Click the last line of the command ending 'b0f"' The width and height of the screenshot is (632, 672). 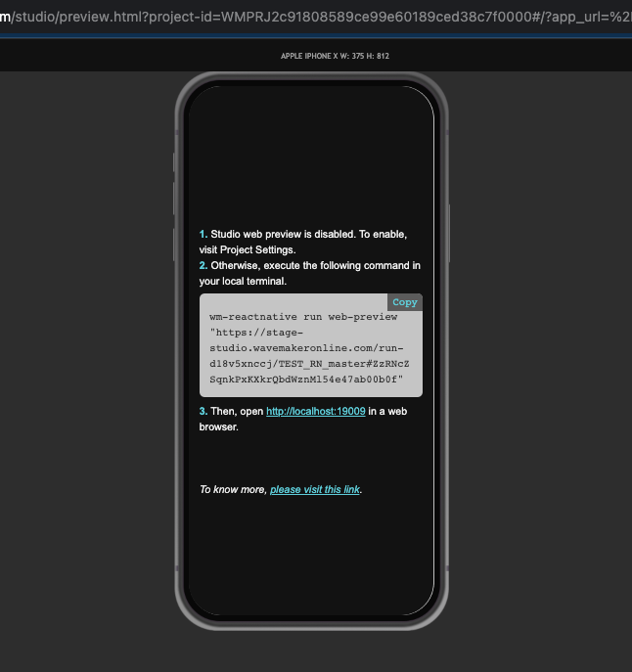click(306, 379)
